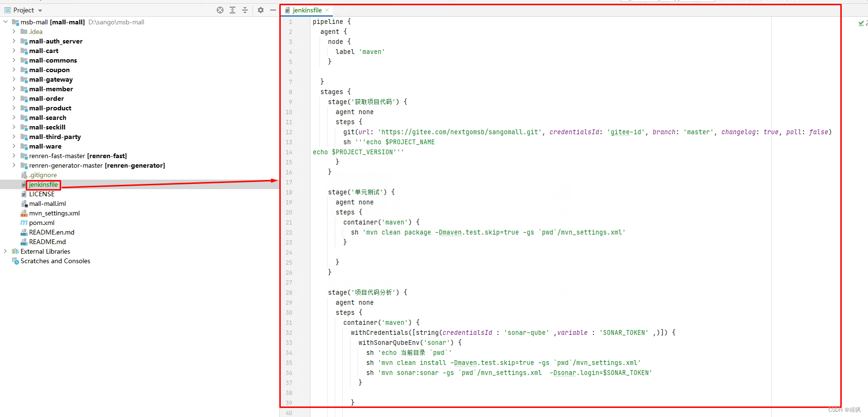868x417 pixels.
Task: Select the renren-fast-master module
Action: (x=78, y=156)
